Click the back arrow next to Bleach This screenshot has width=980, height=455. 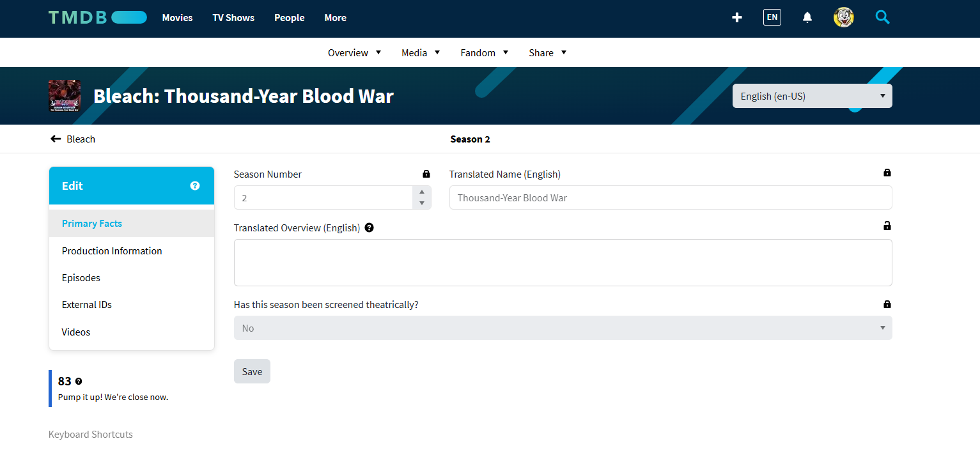56,139
